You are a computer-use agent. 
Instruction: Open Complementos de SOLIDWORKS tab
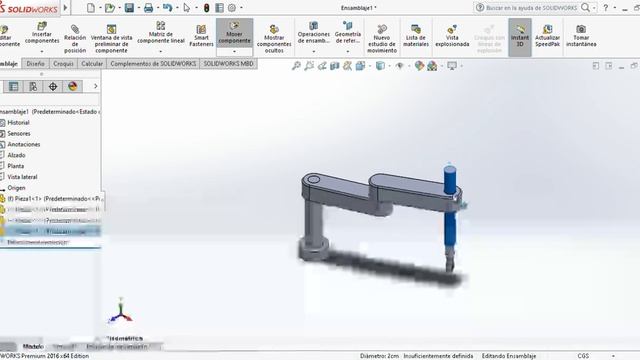[x=153, y=64]
